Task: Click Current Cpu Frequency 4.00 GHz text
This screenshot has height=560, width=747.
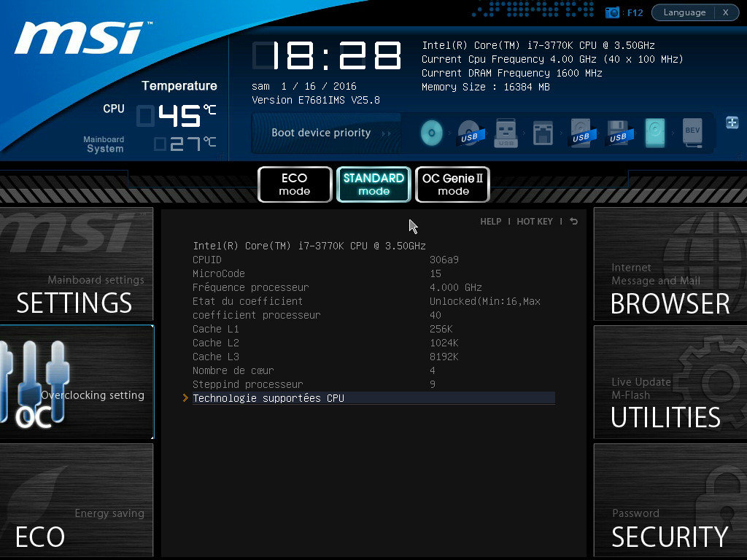Action: [x=552, y=59]
